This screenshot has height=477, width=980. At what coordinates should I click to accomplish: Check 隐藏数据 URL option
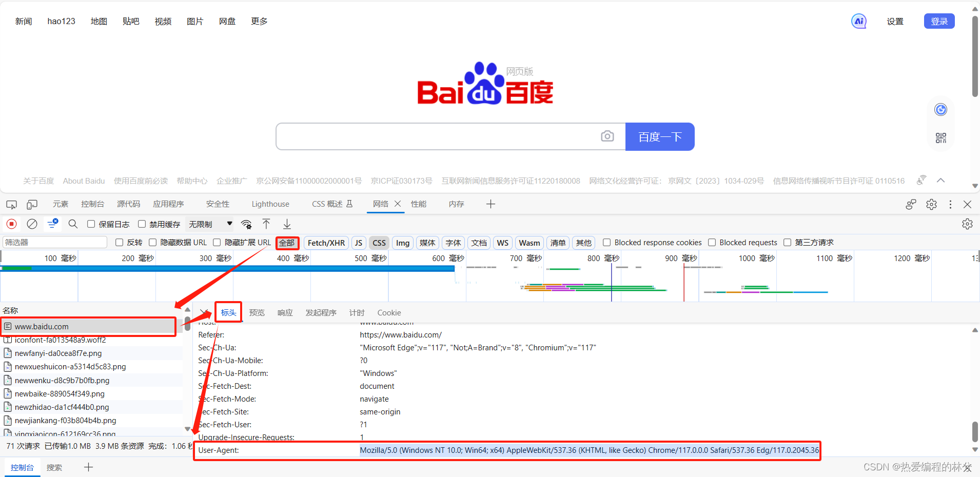[152, 243]
